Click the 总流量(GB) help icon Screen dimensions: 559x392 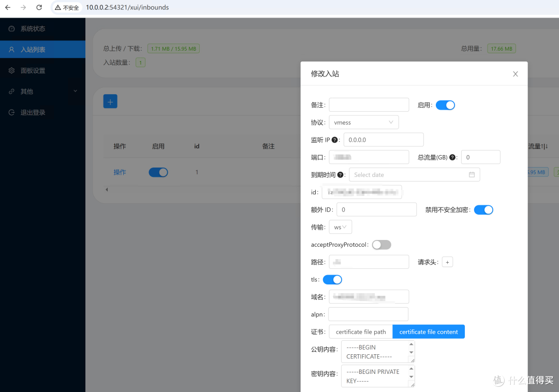pos(452,157)
